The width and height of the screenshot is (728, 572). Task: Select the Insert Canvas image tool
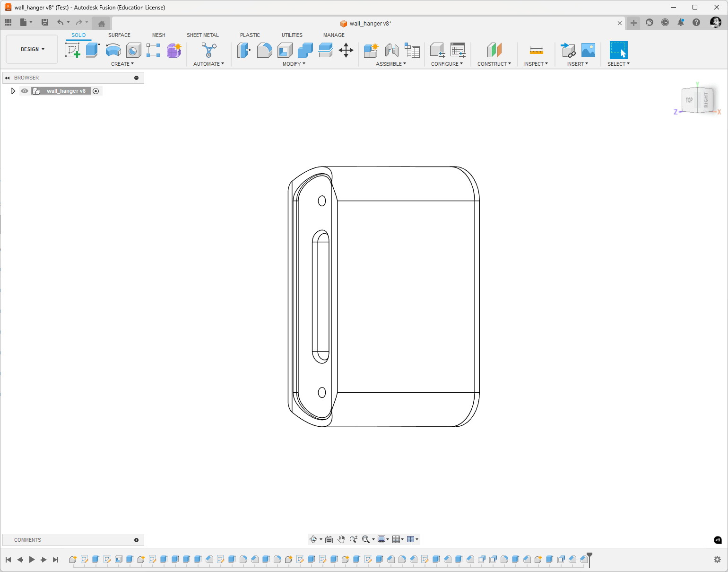tap(588, 50)
